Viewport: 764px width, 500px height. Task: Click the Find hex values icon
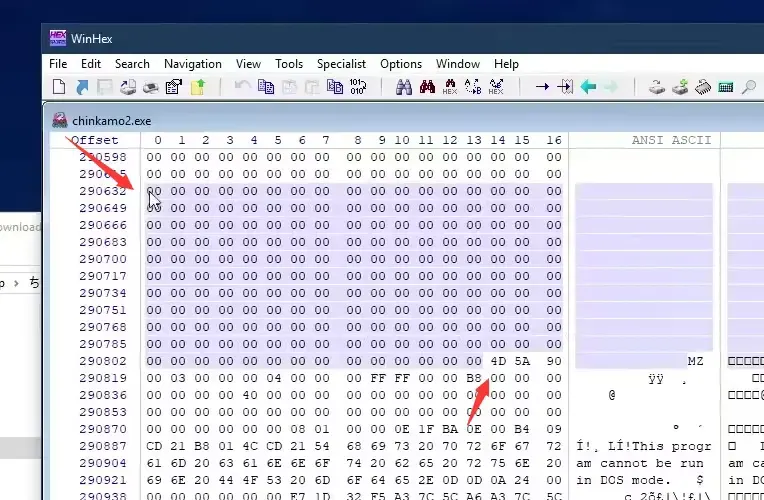450,87
